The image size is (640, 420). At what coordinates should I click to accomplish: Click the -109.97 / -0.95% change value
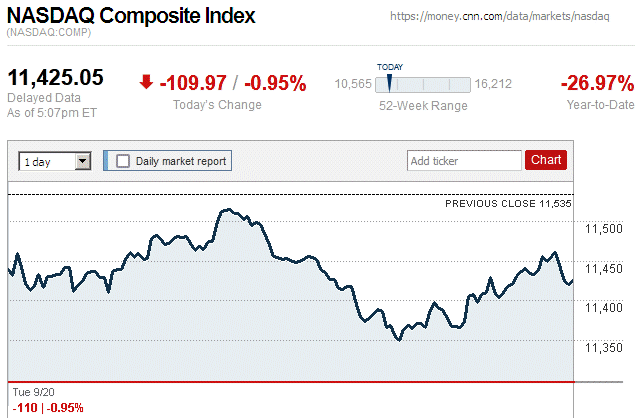(x=233, y=83)
